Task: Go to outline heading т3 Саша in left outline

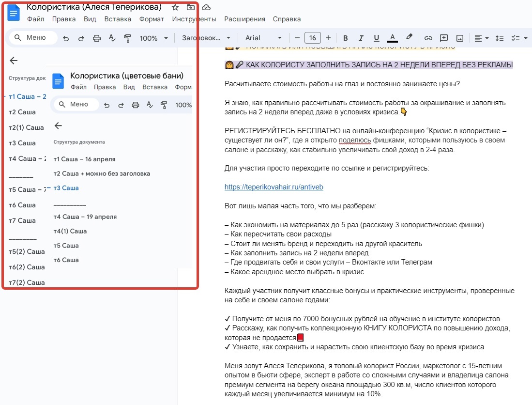Action: tap(22, 143)
